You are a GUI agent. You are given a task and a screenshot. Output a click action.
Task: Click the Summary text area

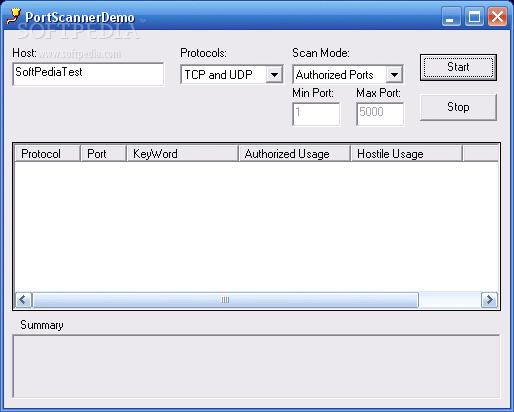click(x=256, y=366)
